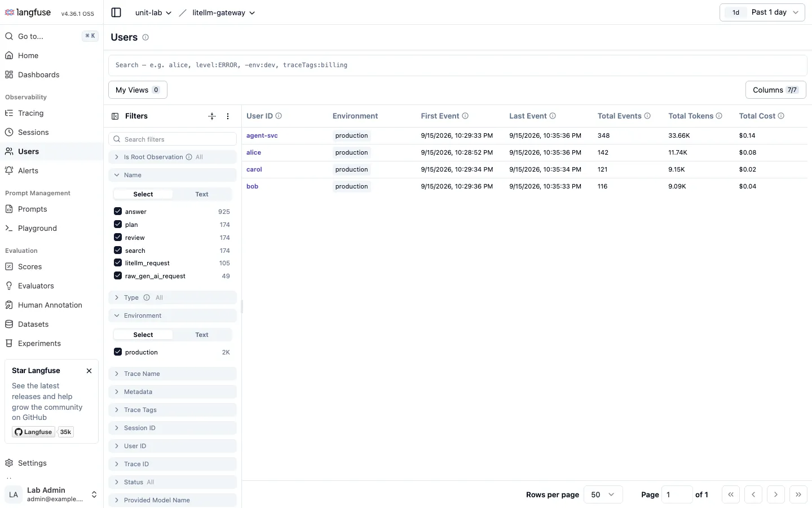812x508 pixels.
Task: Uncheck the search name filter
Action: [x=118, y=250]
